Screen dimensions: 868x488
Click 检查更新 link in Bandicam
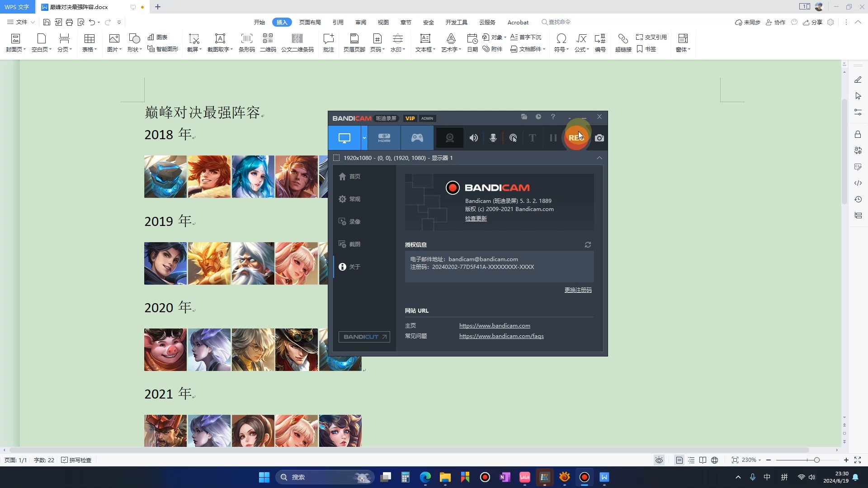(476, 218)
